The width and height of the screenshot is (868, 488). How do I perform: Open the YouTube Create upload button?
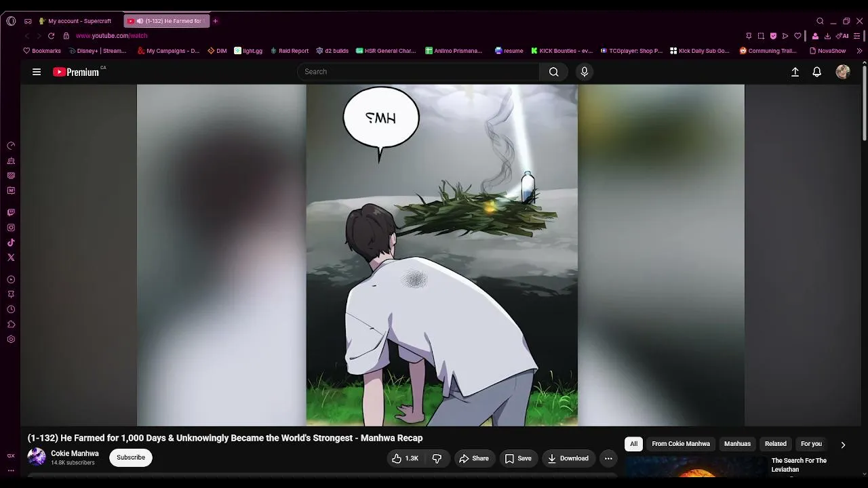(795, 72)
